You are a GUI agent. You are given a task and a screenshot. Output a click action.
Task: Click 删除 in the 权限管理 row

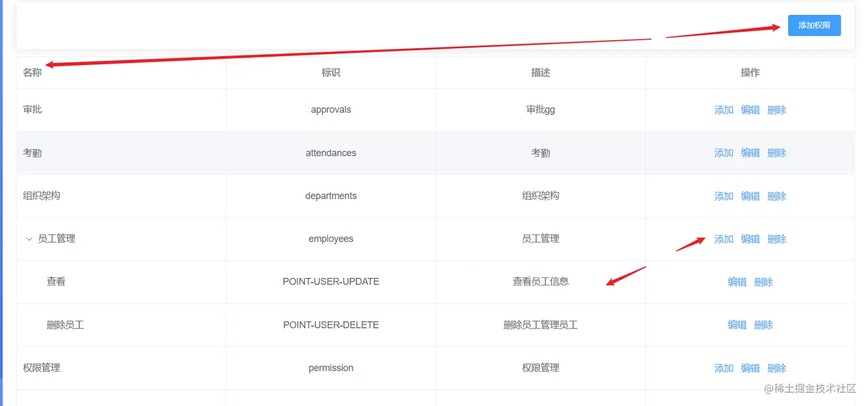click(x=777, y=368)
